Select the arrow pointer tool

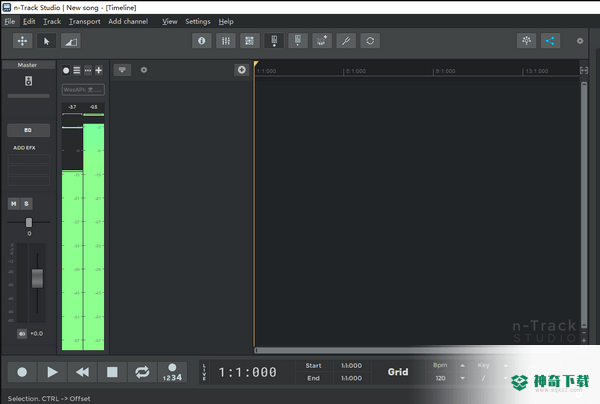(x=46, y=41)
